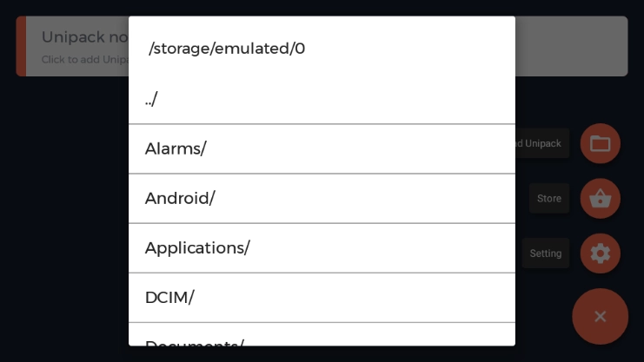This screenshot has width=644, height=362.
Task: Click the Store text label
Action: click(x=549, y=199)
